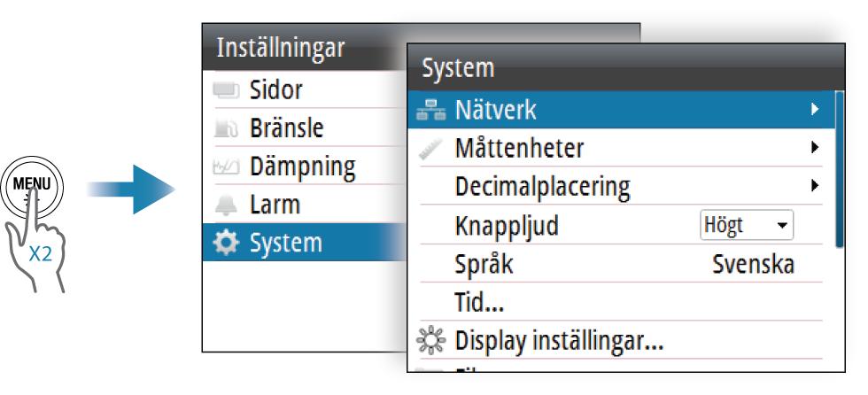Image resolution: width=868 pixels, height=395 pixels.
Task: Click the Måttenheter ruler icon
Action: 432,149
